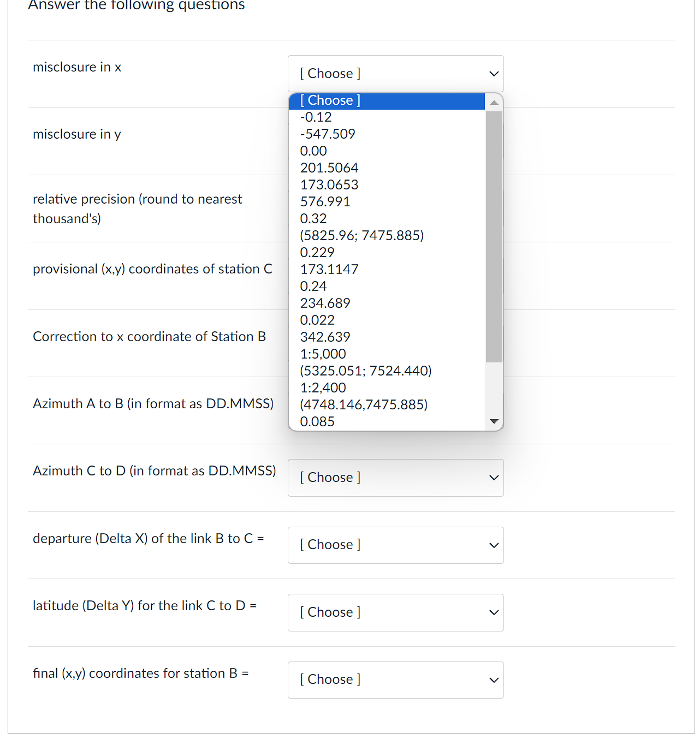Open the Azimuth C to D dropdown
The image size is (700, 739).
395,478
